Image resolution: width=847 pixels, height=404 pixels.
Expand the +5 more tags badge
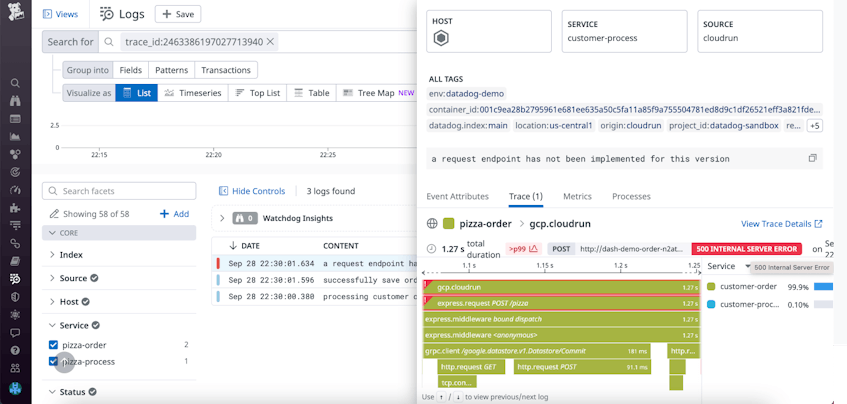(x=815, y=126)
